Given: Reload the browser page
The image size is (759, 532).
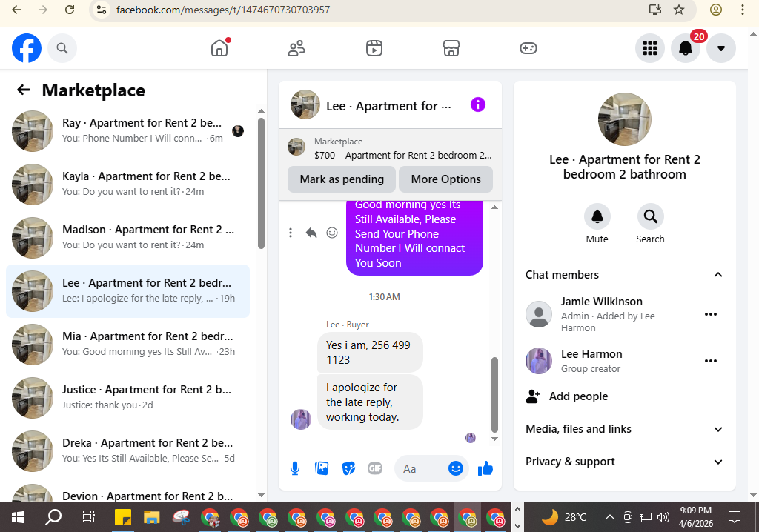Looking at the screenshot, I should 69,9.
